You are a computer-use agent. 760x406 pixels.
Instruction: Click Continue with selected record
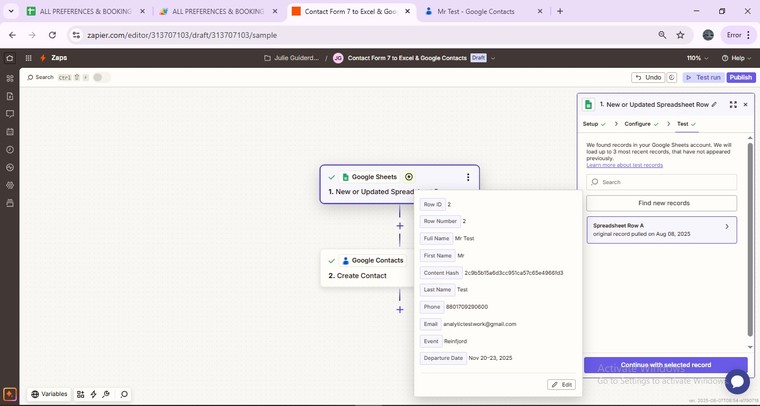(665, 365)
